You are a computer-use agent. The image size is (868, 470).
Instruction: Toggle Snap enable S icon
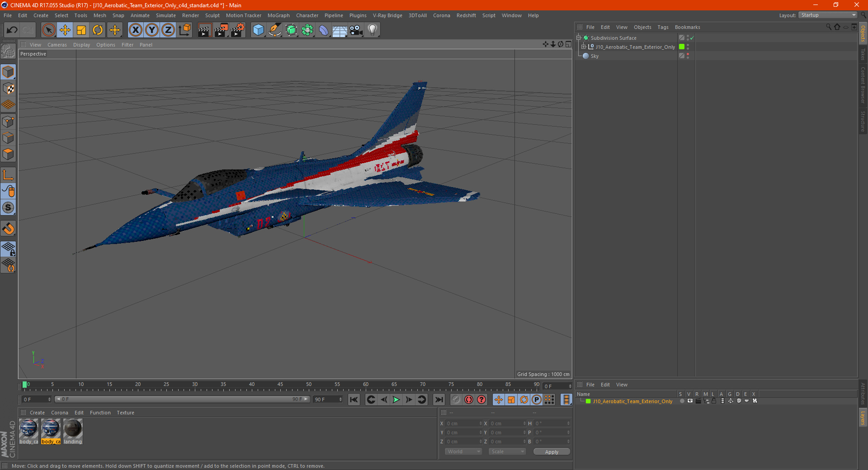click(x=9, y=208)
